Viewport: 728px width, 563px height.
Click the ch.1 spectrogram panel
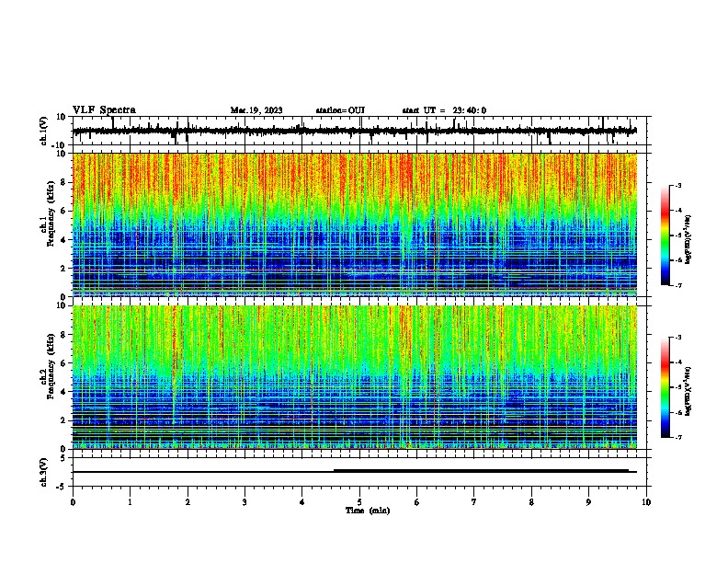tap(355, 224)
